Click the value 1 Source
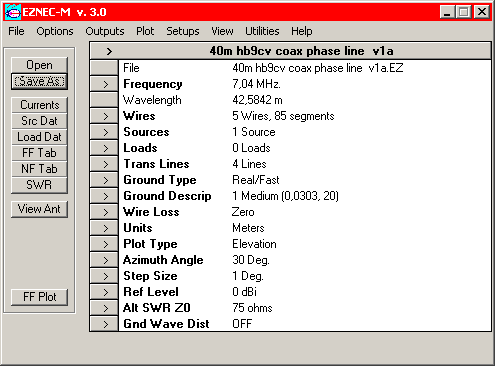The height and width of the screenshot is (366, 495). coord(254,132)
